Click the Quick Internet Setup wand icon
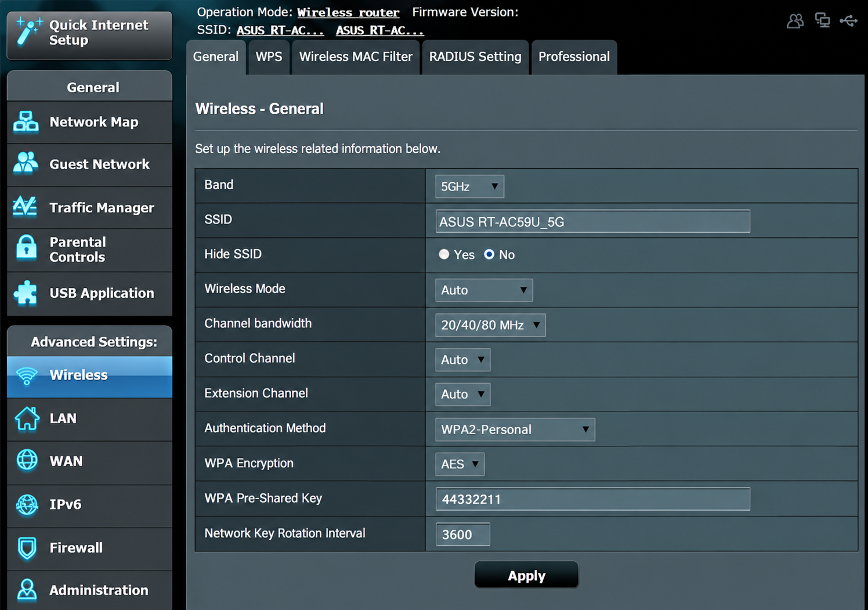Viewport: 868px width, 610px height. (28, 31)
